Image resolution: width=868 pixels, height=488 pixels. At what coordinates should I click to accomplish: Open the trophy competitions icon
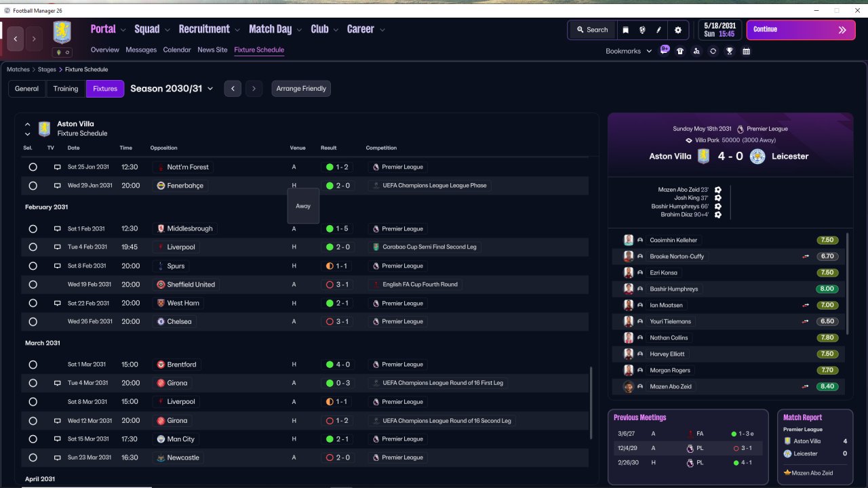pyautogui.click(x=730, y=51)
